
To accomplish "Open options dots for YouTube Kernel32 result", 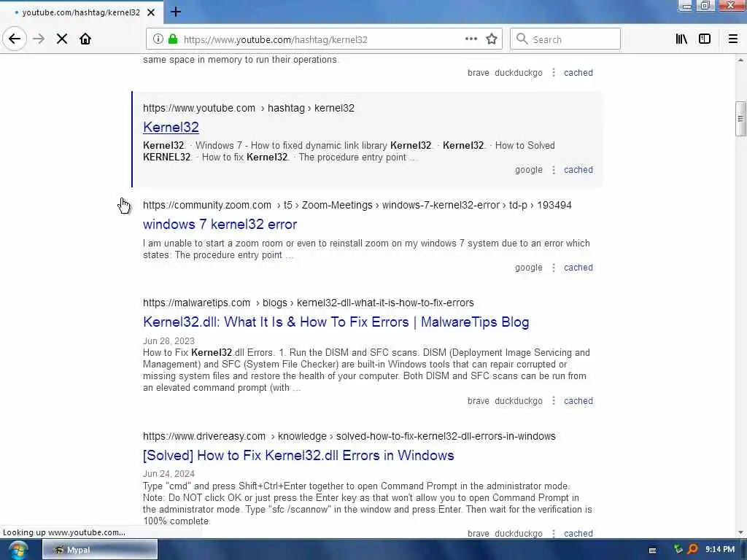I will [554, 170].
